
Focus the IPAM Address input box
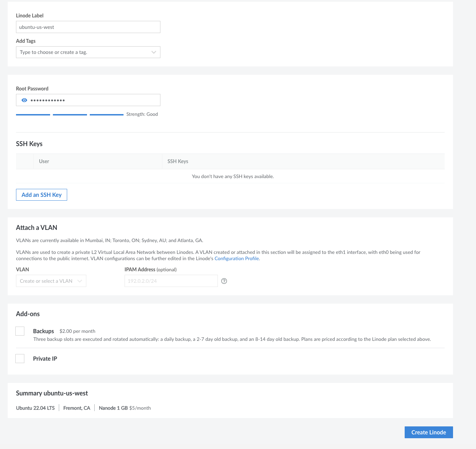[x=171, y=281]
